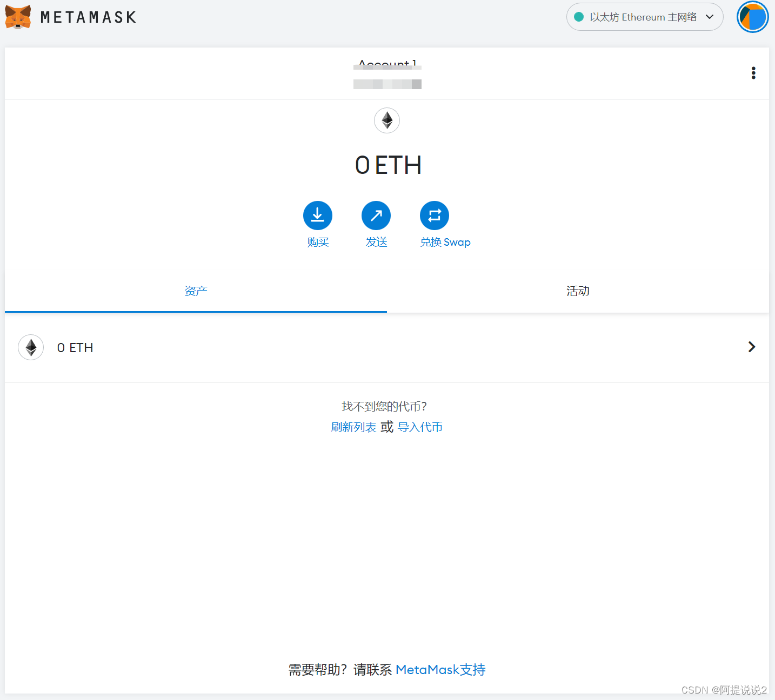
Task: Open the three-dot account options menu
Action: pos(753,73)
